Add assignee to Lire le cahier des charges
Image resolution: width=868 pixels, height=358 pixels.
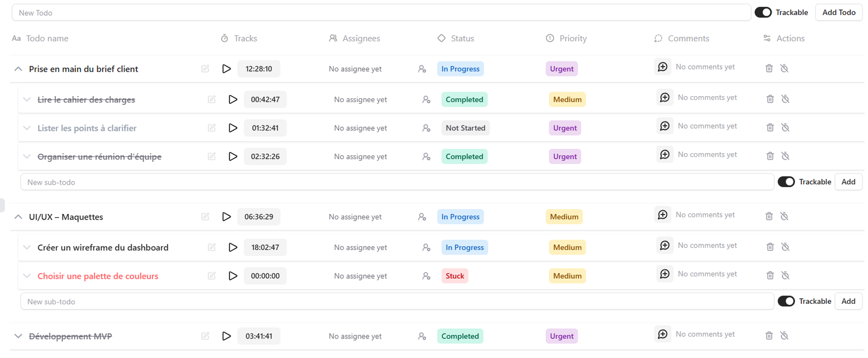(426, 99)
